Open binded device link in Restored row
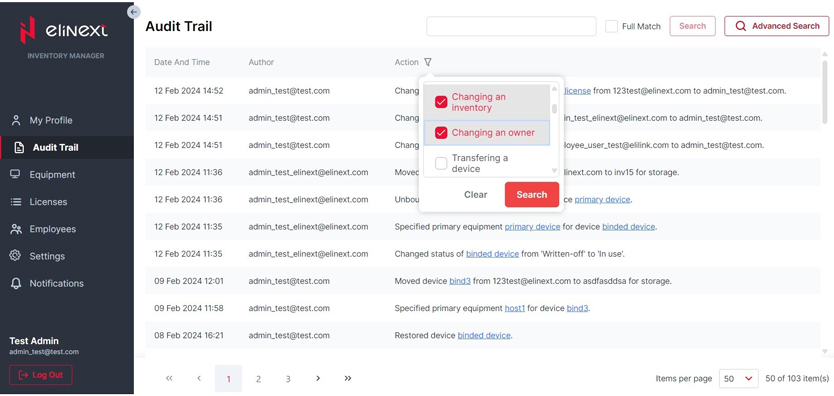The width and height of the screenshot is (834, 396). pos(484,335)
